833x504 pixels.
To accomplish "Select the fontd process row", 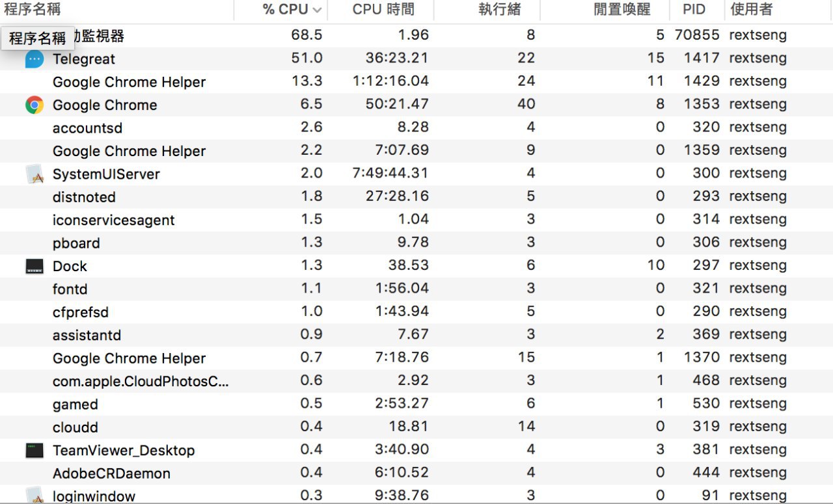I will click(416, 289).
